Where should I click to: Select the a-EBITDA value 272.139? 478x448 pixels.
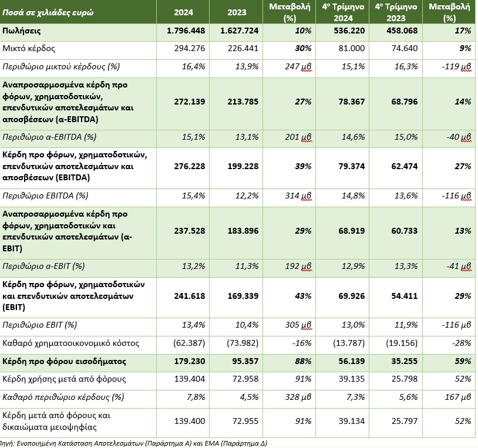tap(190, 102)
